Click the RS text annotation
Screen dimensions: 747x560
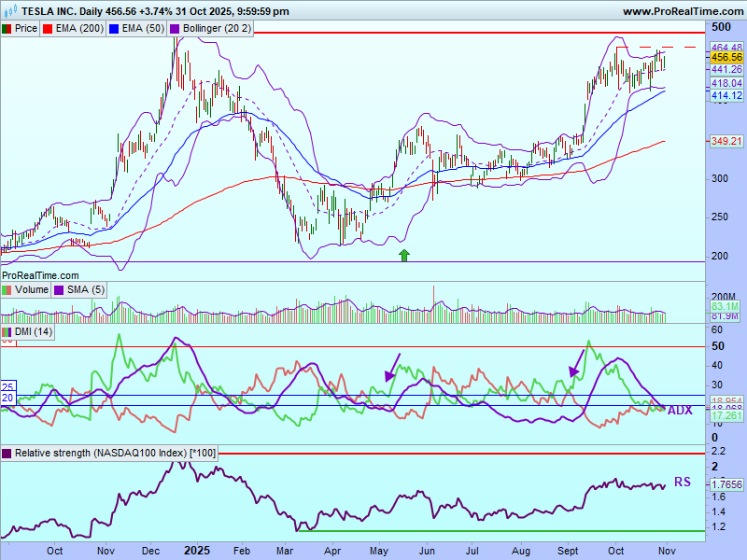point(683,483)
